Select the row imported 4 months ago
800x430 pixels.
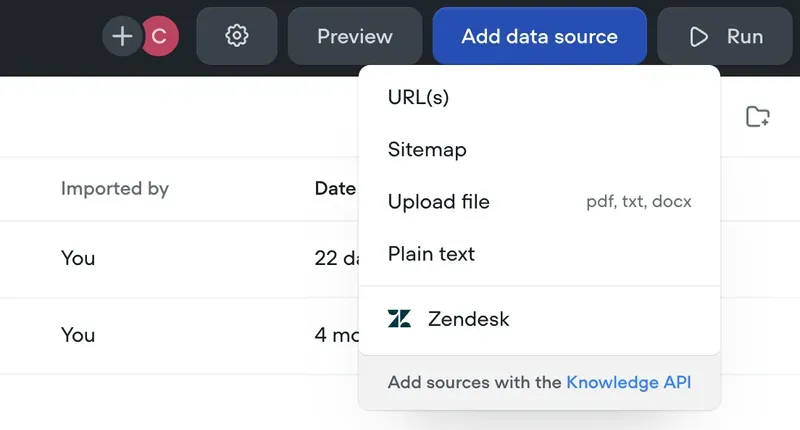tap(179, 336)
